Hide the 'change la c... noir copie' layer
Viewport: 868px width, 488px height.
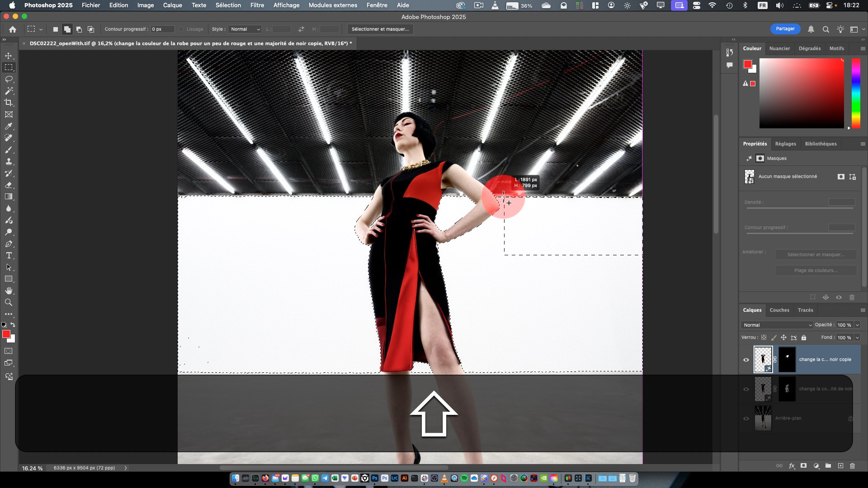(746, 360)
